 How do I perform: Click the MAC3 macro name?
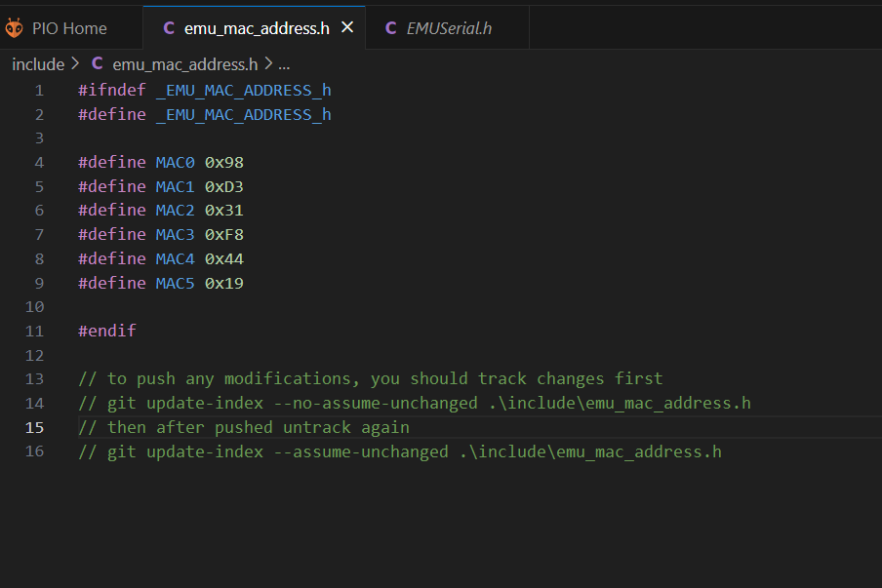(175, 235)
